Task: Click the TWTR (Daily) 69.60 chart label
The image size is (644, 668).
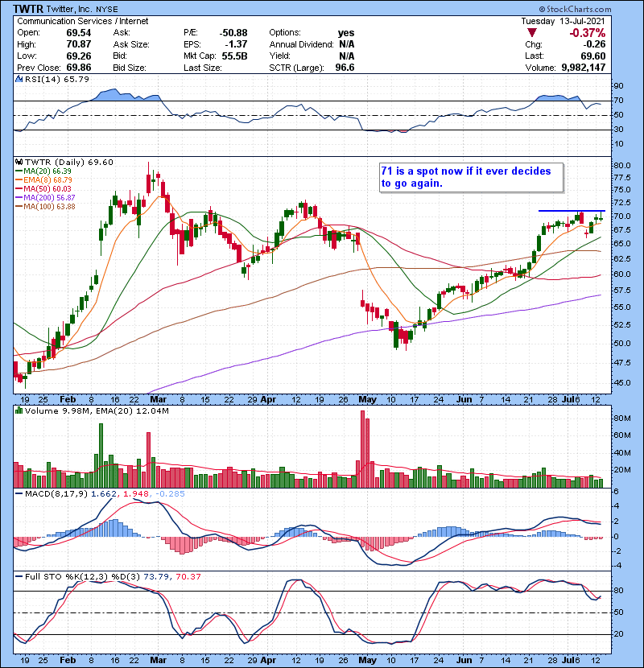Action: (x=69, y=162)
